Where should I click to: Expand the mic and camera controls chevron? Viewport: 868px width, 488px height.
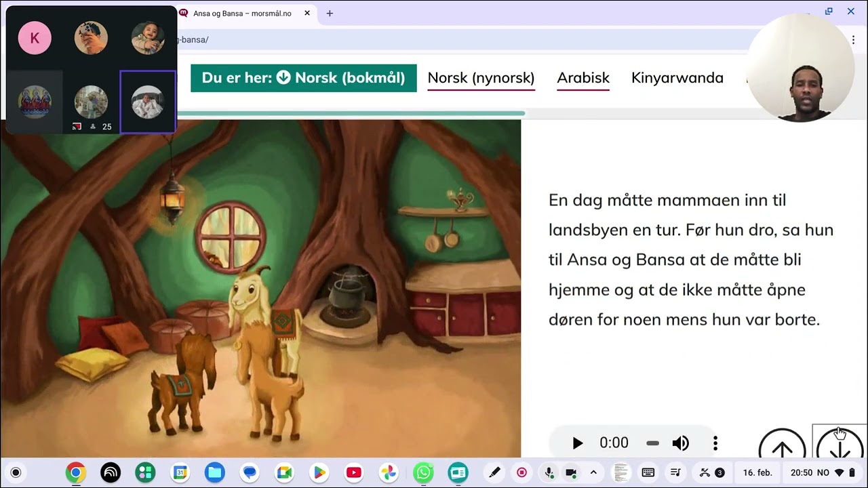pos(593,472)
